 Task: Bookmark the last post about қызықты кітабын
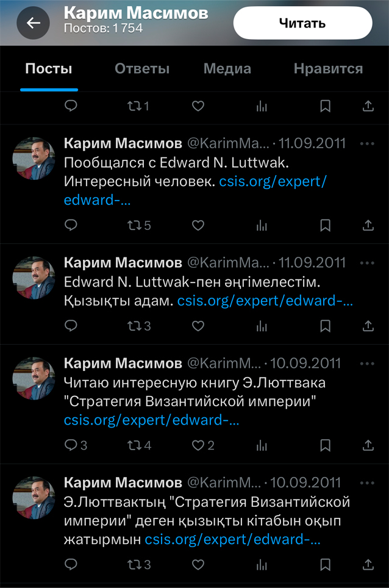pos(326,564)
